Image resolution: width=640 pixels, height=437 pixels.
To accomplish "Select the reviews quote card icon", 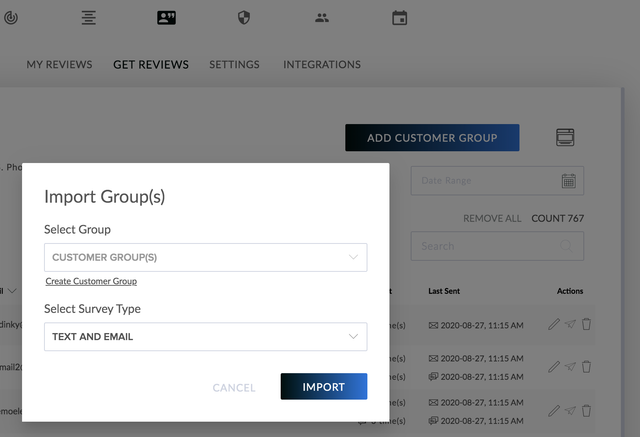I will click(x=167, y=18).
